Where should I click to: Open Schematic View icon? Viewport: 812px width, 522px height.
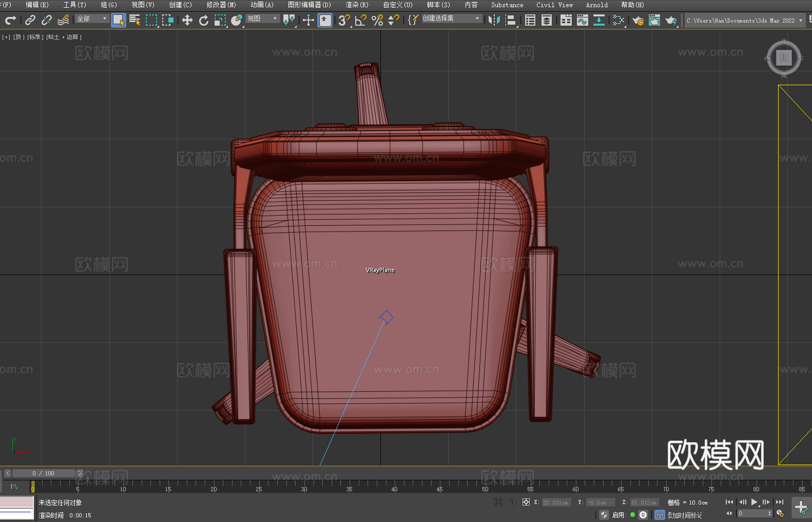[x=618, y=20]
